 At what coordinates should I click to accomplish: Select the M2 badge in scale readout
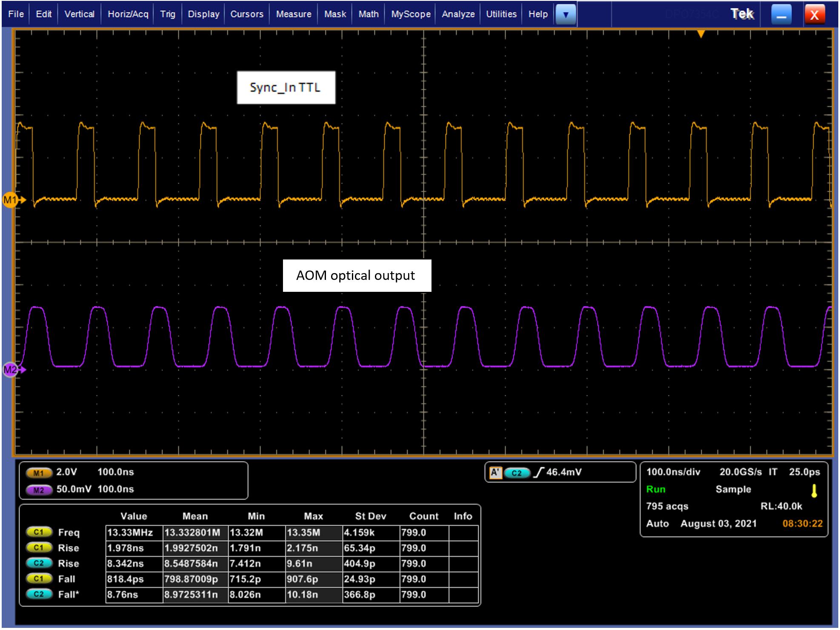coord(39,490)
